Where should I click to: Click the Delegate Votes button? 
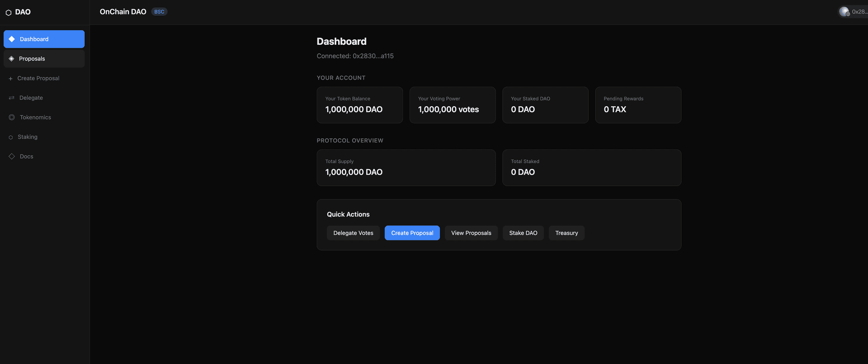pyautogui.click(x=353, y=233)
